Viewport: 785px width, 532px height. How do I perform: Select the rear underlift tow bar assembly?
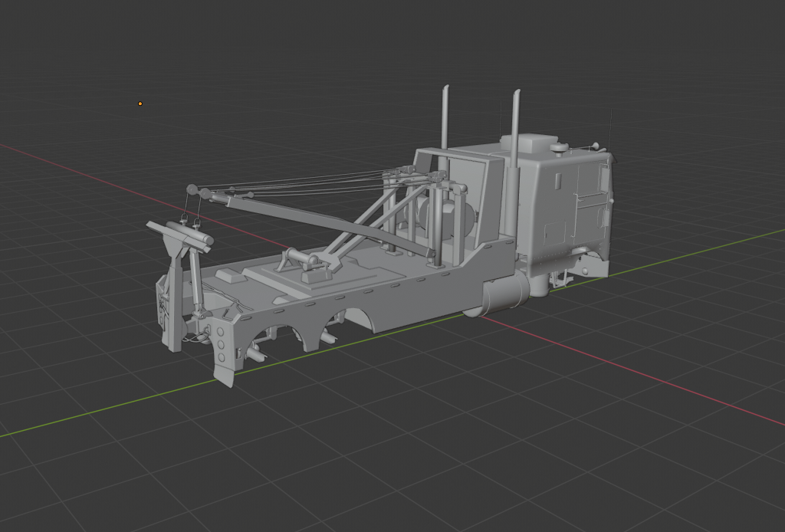click(x=179, y=281)
